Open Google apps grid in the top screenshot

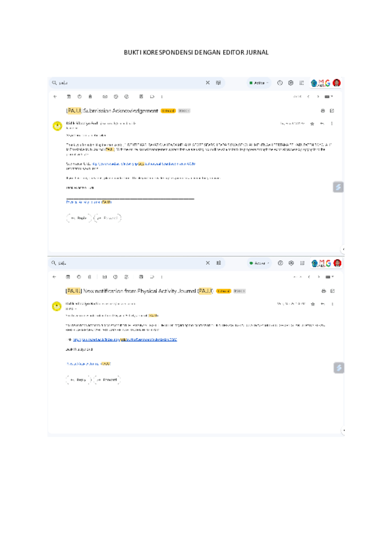pyautogui.click(x=302, y=83)
